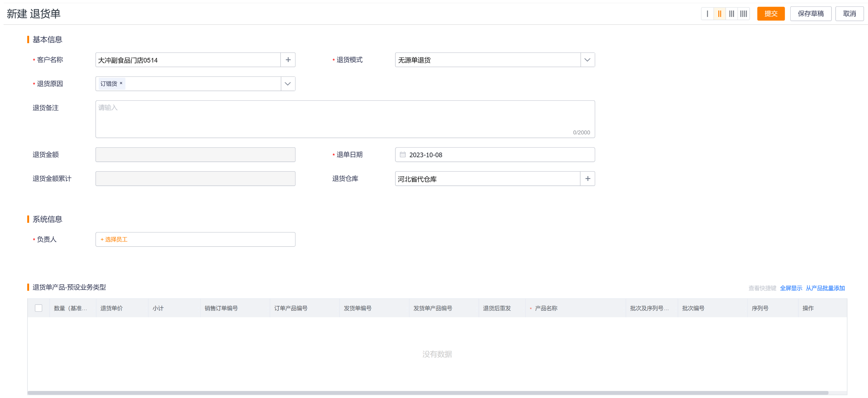The width and height of the screenshot is (868, 398).
Task: Toggle select-all checkbox in product table header
Action: coord(39,308)
